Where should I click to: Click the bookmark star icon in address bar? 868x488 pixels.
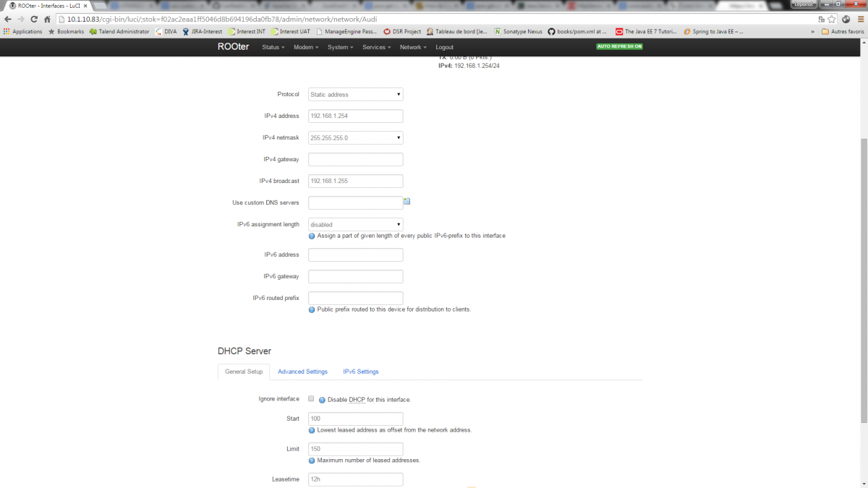point(832,20)
